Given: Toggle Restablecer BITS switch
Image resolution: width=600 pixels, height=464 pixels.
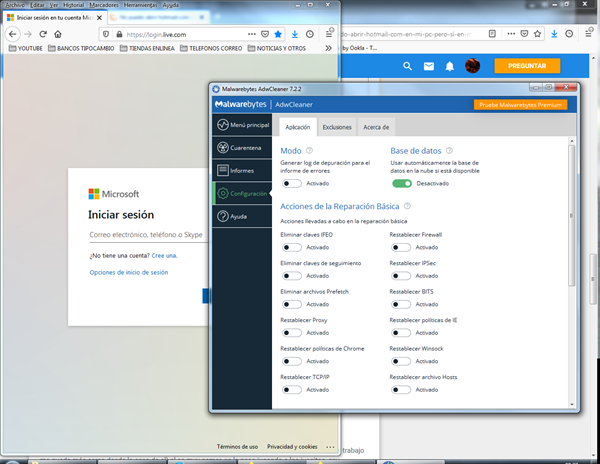Looking at the screenshot, I should (x=401, y=304).
